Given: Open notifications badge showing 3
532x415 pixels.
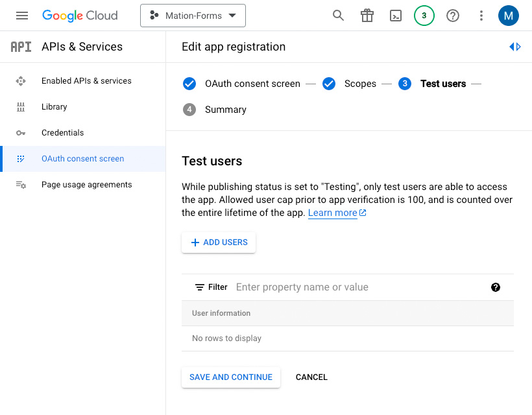Looking at the screenshot, I should point(424,16).
